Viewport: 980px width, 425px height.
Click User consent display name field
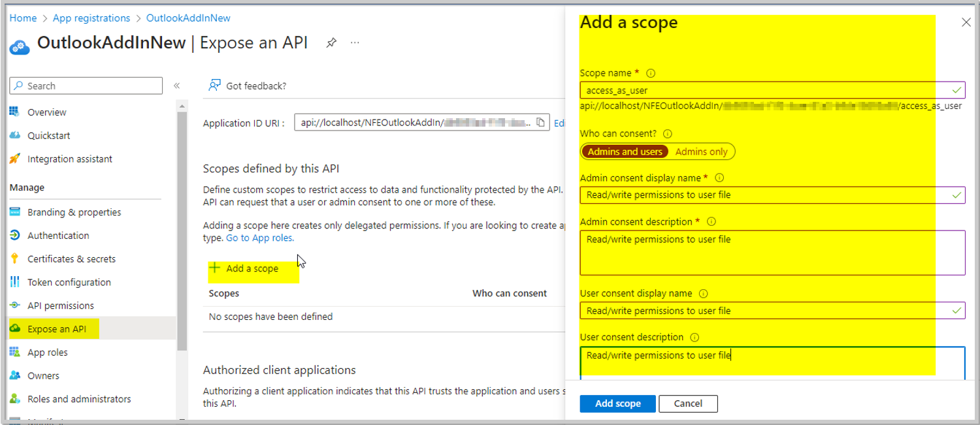772,311
